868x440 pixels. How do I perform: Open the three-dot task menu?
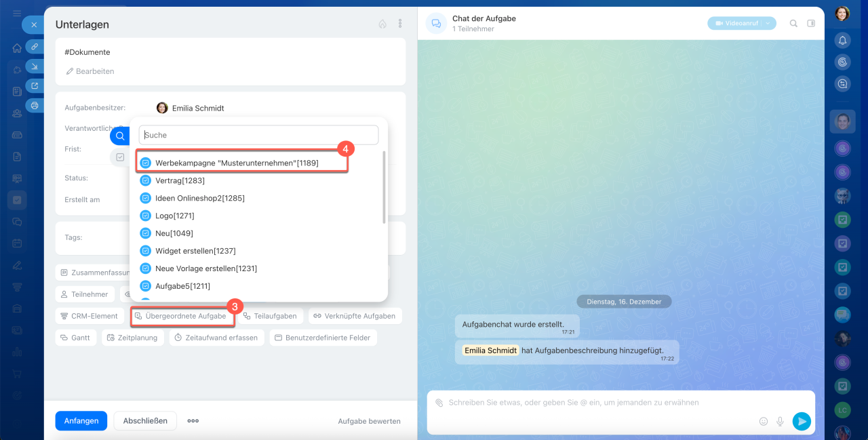point(400,24)
